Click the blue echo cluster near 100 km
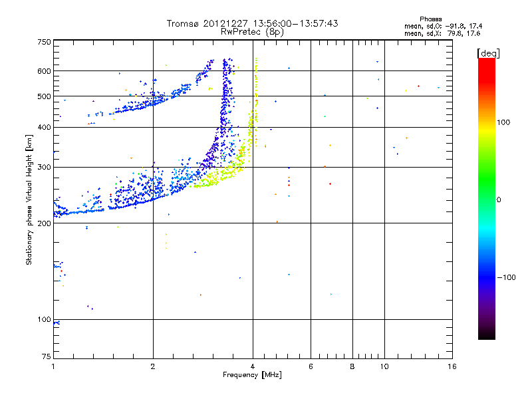The image size is (532, 399). click(57, 323)
